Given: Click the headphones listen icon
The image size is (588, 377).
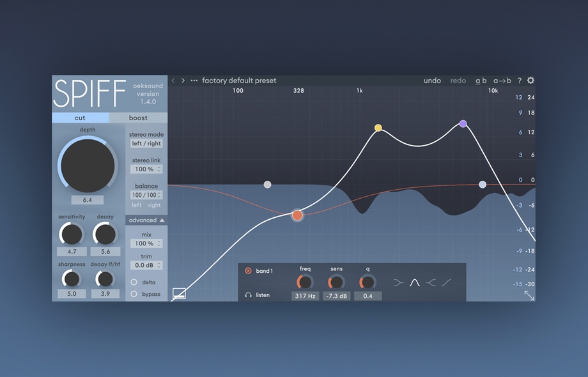Looking at the screenshot, I should (248, 295).
